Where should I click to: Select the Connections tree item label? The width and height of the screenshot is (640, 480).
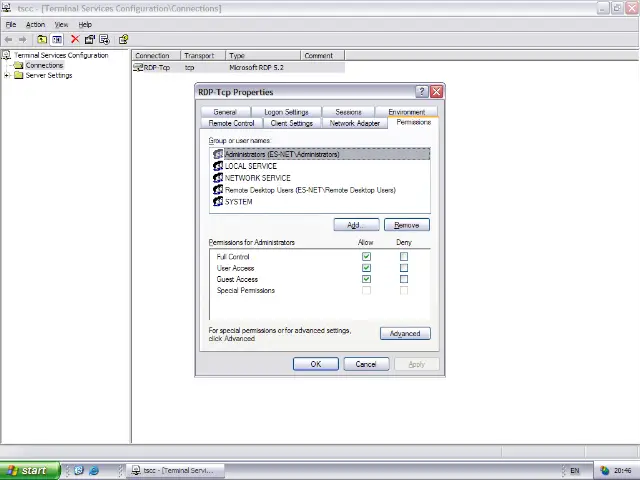point(44,65)
